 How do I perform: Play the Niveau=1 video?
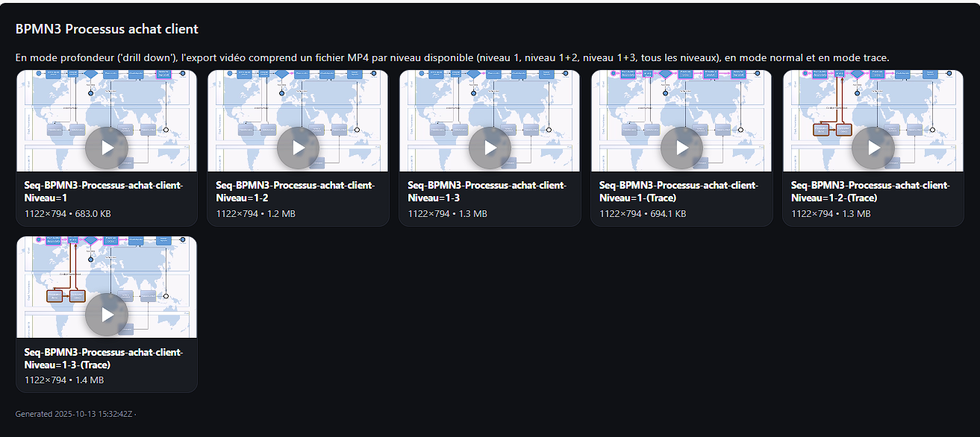(107, 148)
